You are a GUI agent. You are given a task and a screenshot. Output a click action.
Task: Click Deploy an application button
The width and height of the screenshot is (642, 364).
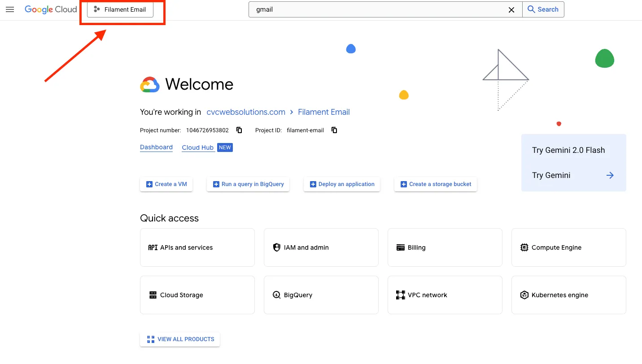click(x=342, y=184)
